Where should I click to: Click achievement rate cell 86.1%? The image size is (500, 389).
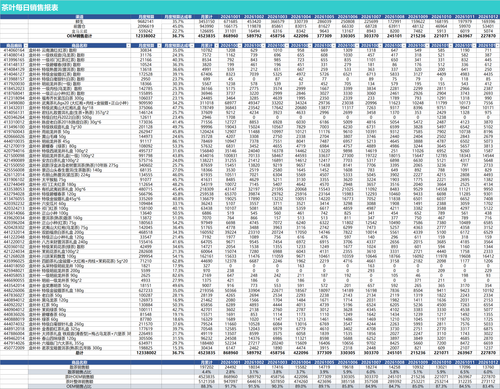pyautogui.click(x=178, y=141)
